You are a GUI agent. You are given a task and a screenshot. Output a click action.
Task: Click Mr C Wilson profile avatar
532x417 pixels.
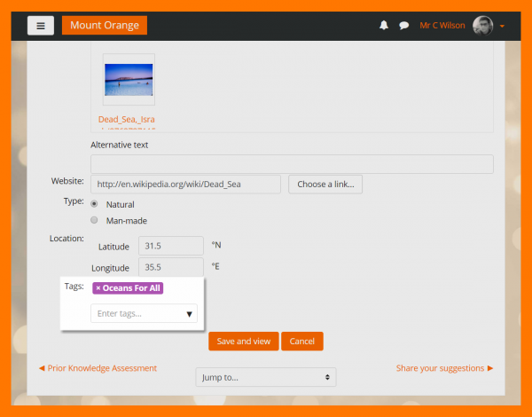tap(483, 26)
